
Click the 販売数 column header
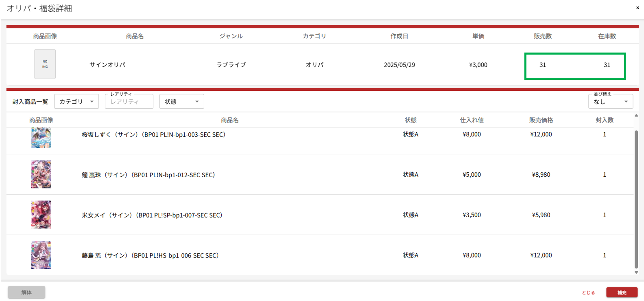(x=543, y=36)
